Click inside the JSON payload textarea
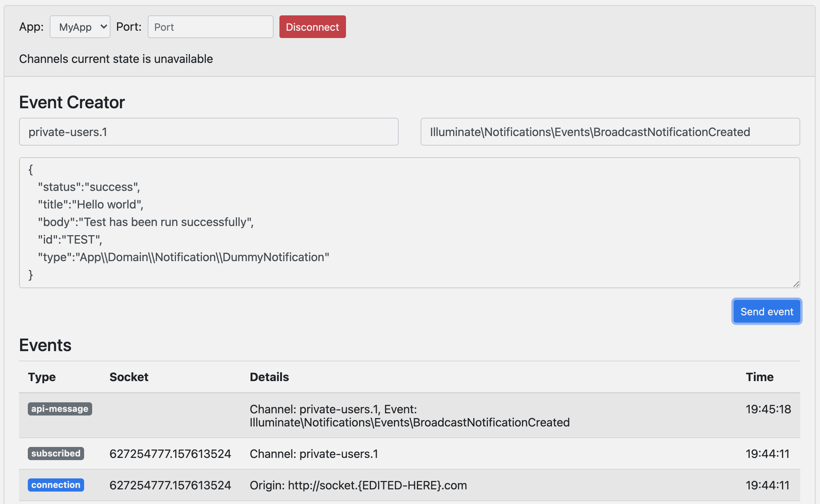This screenshot has width=820, height=504. pyautogui.click(x=409, y=222)
